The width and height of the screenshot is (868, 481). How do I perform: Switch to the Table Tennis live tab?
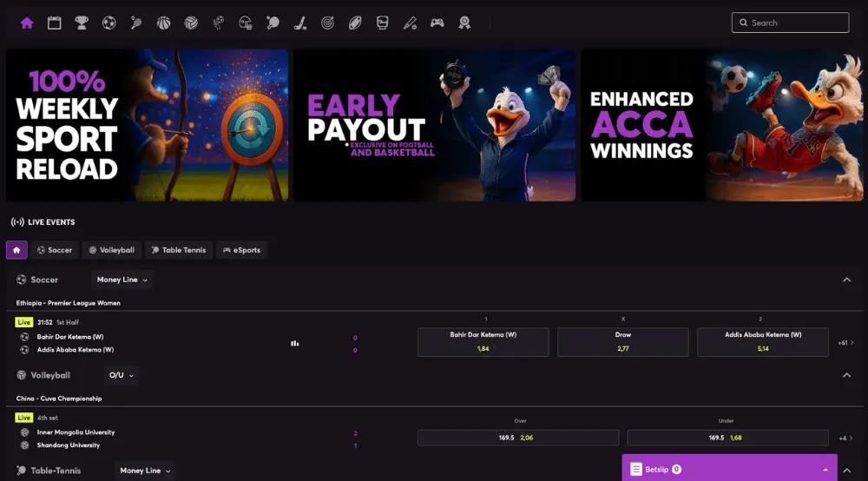177,250
